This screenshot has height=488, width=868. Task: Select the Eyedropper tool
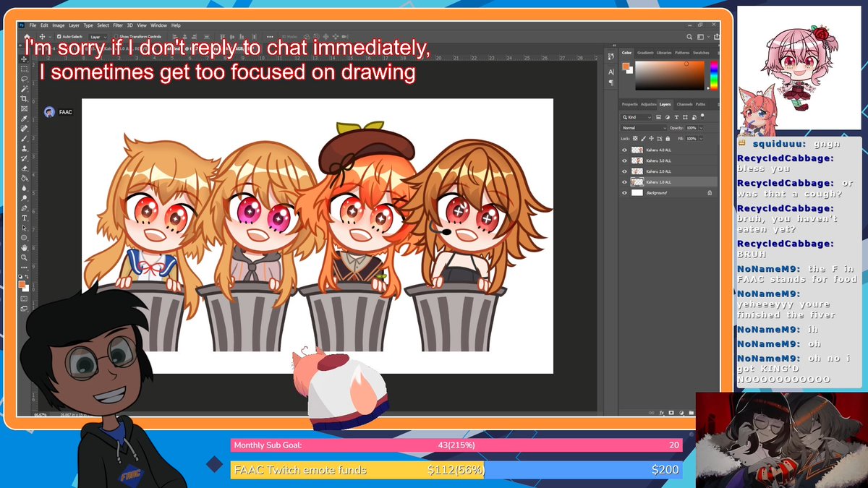[25, 119]
